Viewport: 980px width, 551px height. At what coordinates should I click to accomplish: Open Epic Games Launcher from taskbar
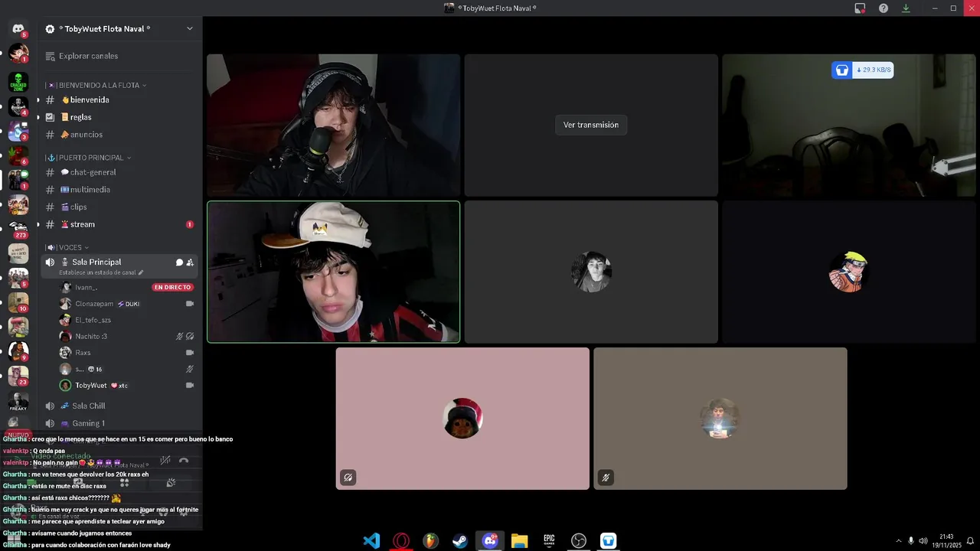(549, 541)
